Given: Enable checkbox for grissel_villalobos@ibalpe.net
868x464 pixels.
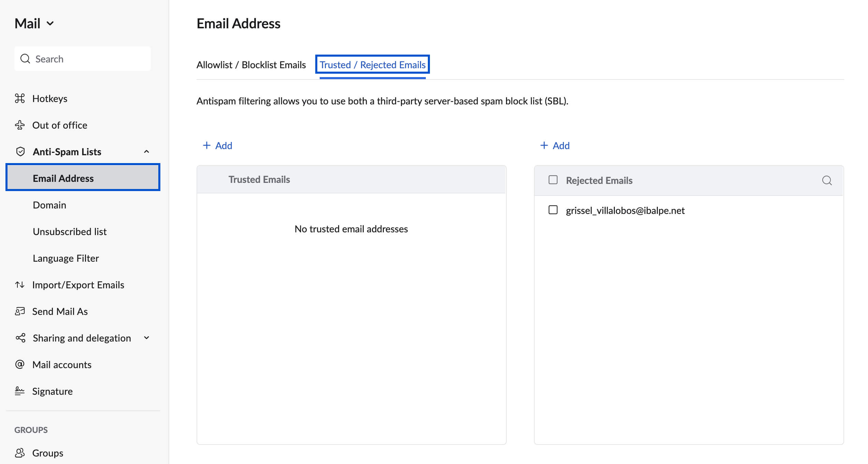Looking at the screenshot, I should coord(553,210).
